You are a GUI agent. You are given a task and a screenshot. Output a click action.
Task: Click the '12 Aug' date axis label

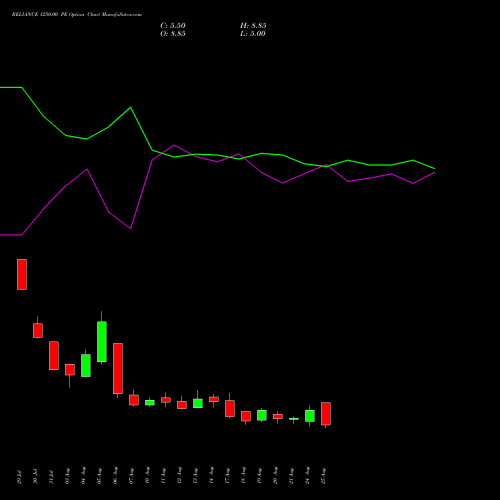tap(179, 476)
